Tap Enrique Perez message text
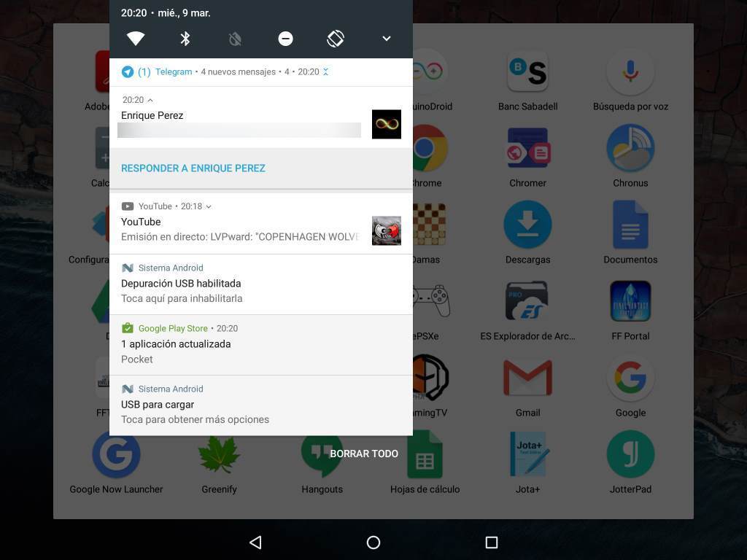Image resolution: width=747 pixels, height=560 pixels. [x=239, y=131]
